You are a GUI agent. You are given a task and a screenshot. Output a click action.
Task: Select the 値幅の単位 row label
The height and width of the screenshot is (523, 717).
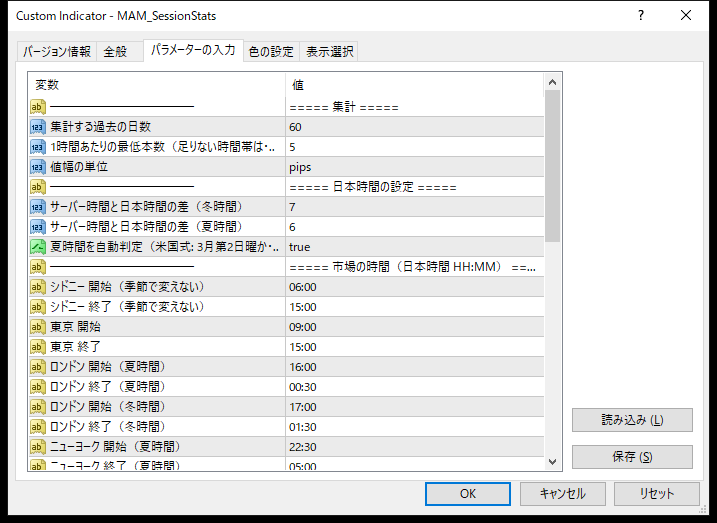pos(79,167)
